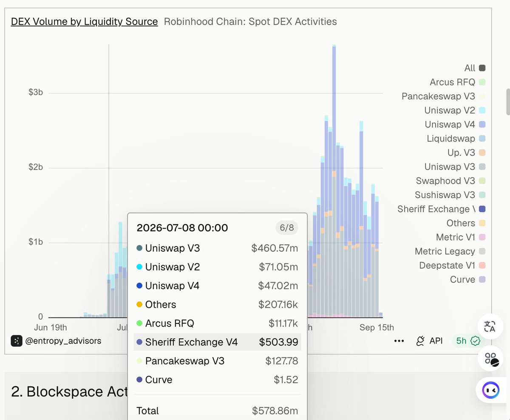This screenshot has width=510, height=420.
Task: Click Uniswap V4 $47.02m tooltip row
Action: 217,286
